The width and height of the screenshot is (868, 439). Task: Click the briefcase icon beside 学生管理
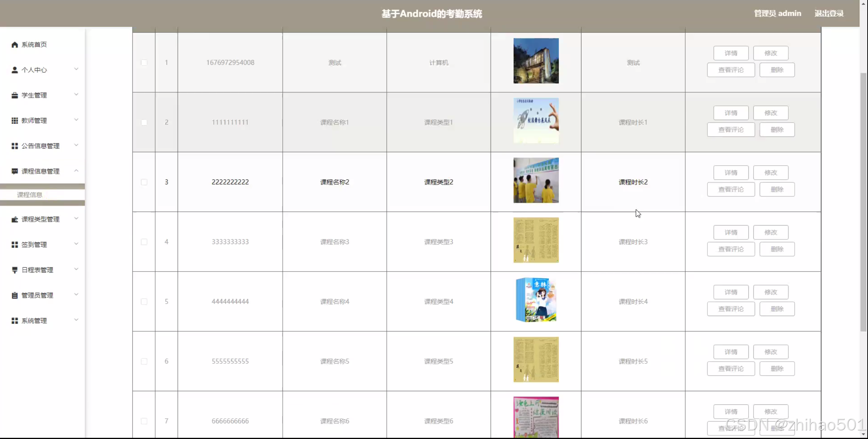[15, 95]
